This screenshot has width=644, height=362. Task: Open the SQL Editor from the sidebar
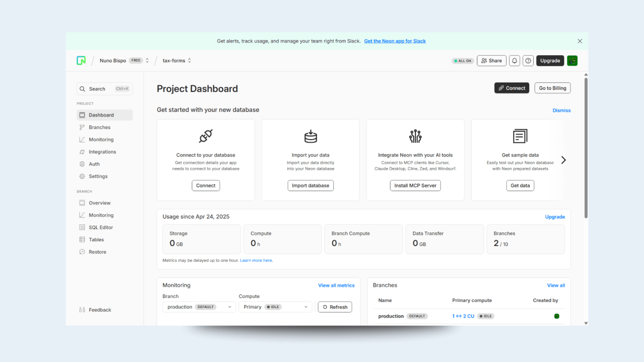pyautogui.click(x=101, y=227)
